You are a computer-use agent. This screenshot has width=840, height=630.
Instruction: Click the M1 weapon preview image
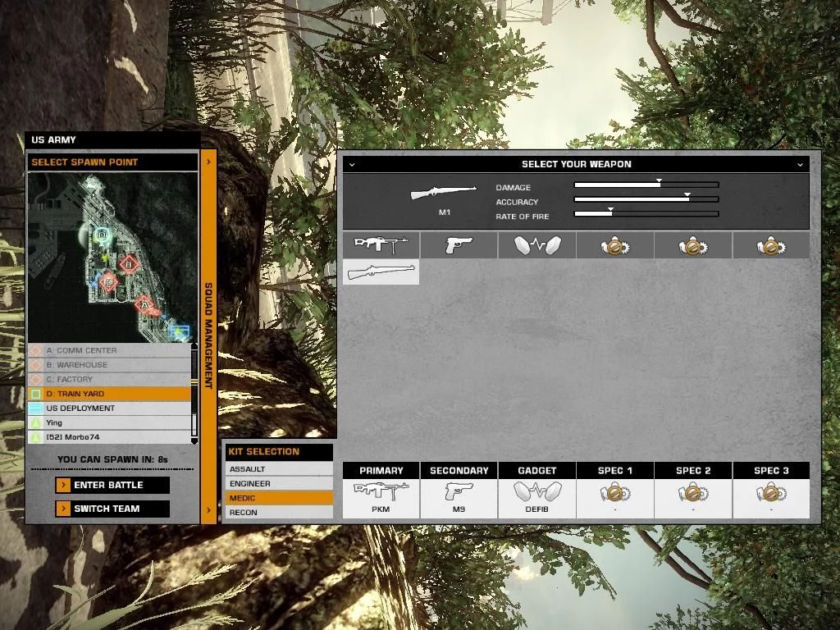coord(444,192)
